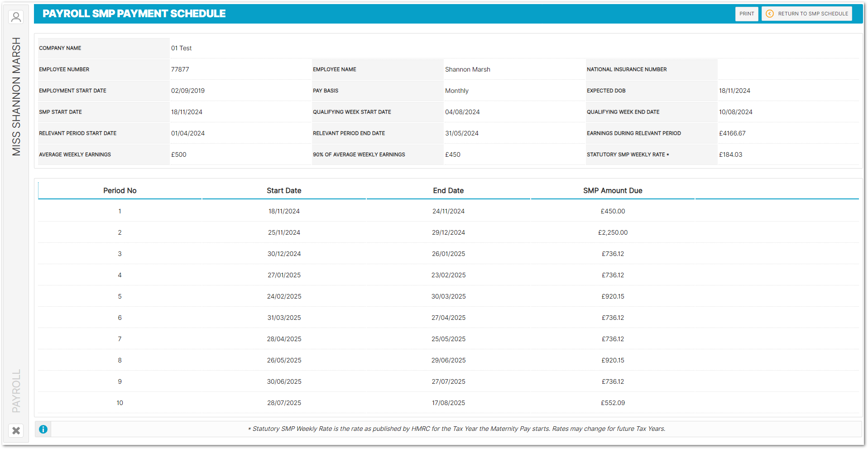The width and height of the screenshot is (868, 449).
Task: Click the employee name value Shannon Marsh
Action: click(x=467, y=69)
